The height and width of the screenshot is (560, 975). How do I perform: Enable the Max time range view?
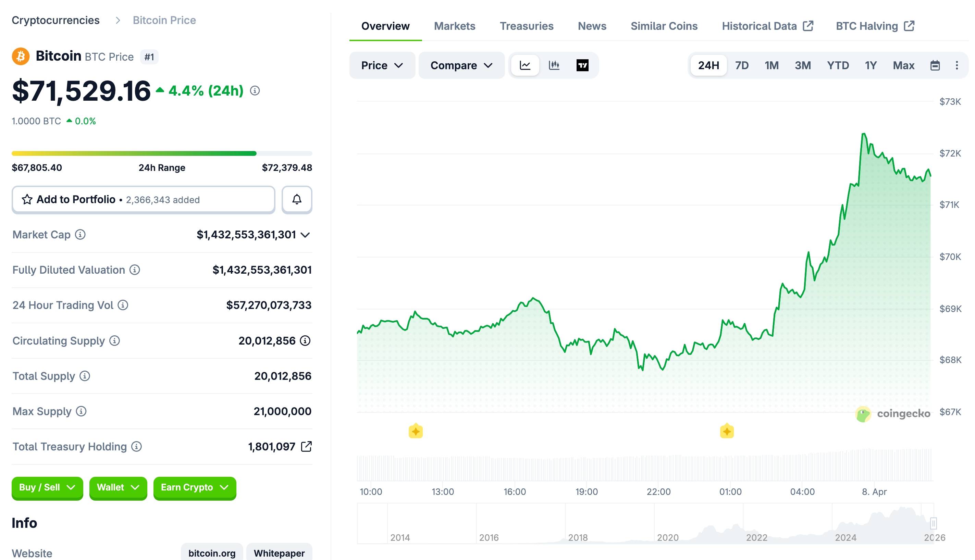[x=903, y=65]
